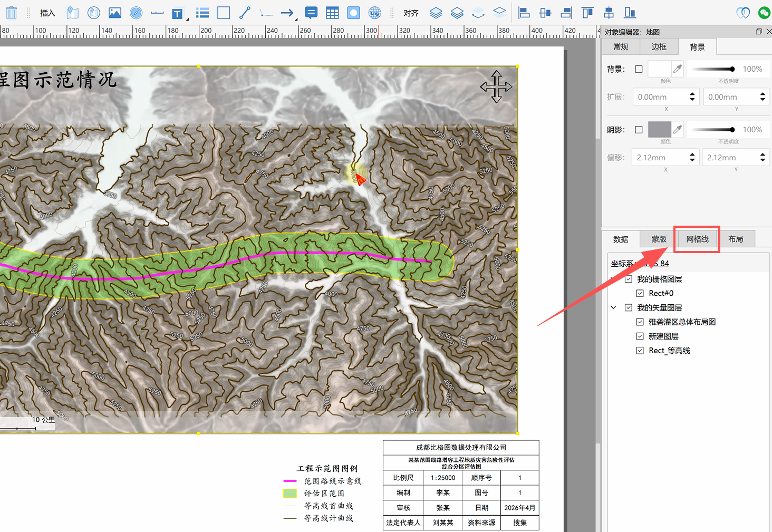Open the 网格线 tab
Viewport: 772px width, 532px height.
click(x=697, y=239)
